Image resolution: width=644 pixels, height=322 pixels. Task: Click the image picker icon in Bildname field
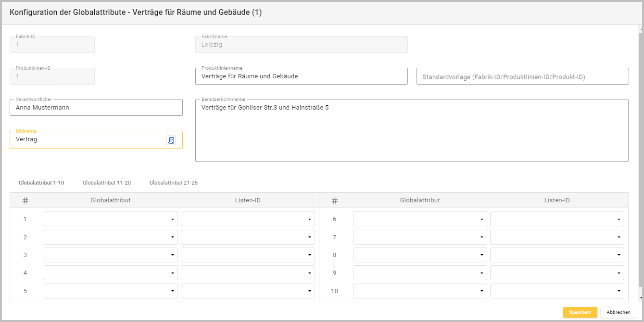[x=171, y=140]
